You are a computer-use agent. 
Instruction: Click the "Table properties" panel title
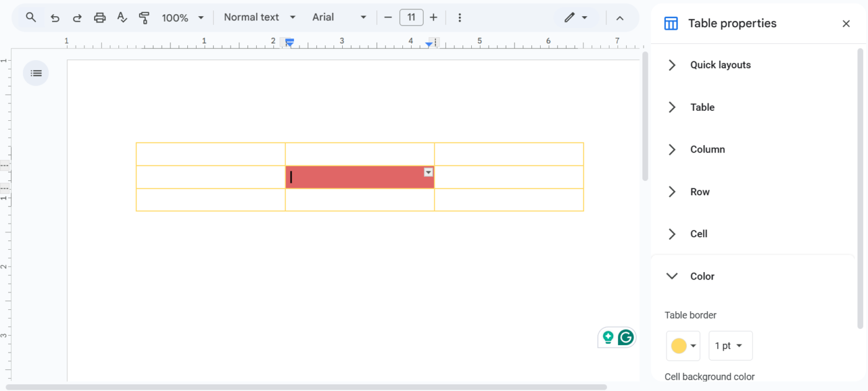point(732,24)
